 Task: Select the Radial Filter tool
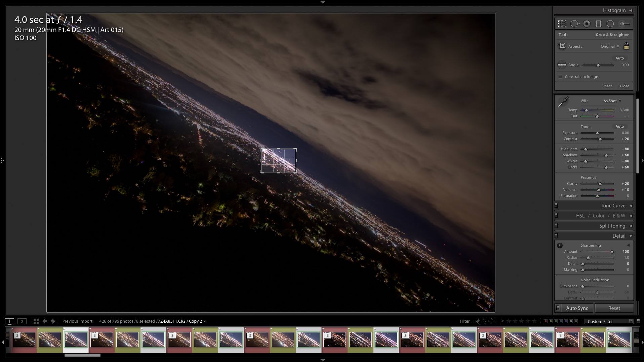click(x=610, y=24)
